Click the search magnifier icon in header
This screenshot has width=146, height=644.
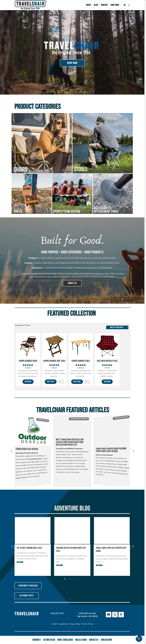pyautogui.click(x=129, y=5)
